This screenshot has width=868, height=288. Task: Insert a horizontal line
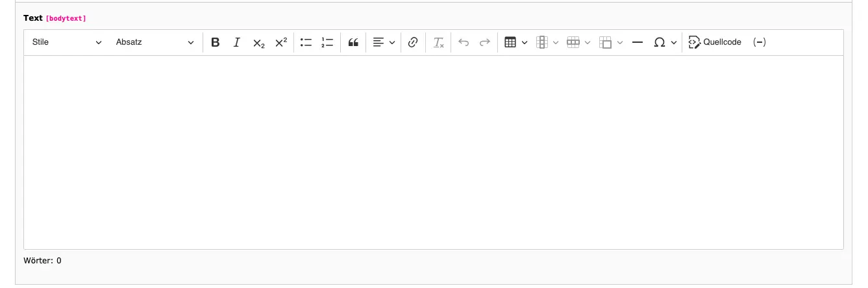[638, 43]
